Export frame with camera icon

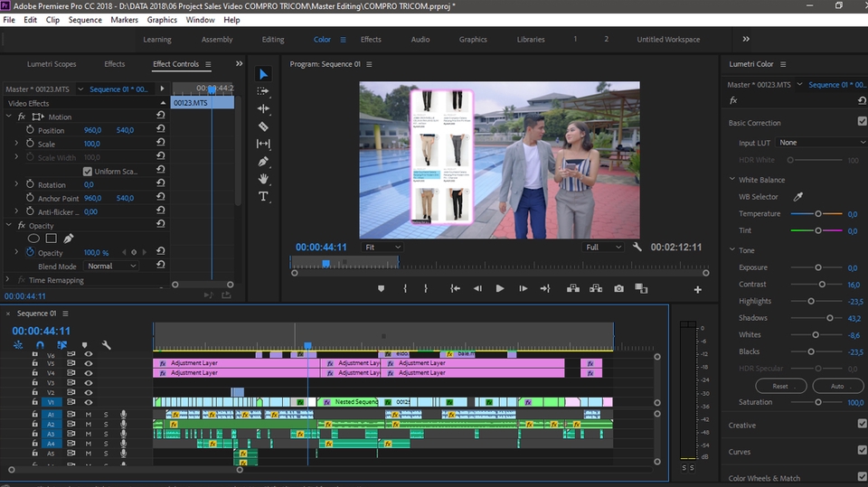[618, 289]
